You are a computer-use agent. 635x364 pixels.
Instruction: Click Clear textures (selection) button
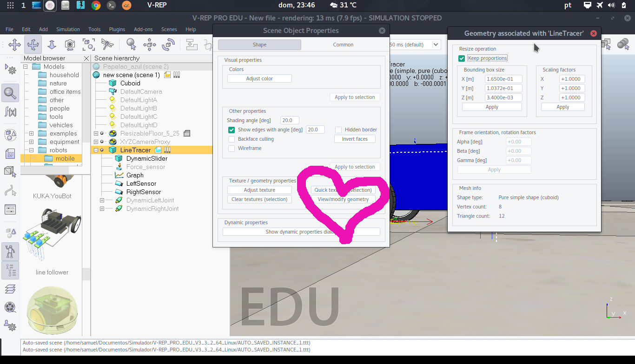(259, 199)
